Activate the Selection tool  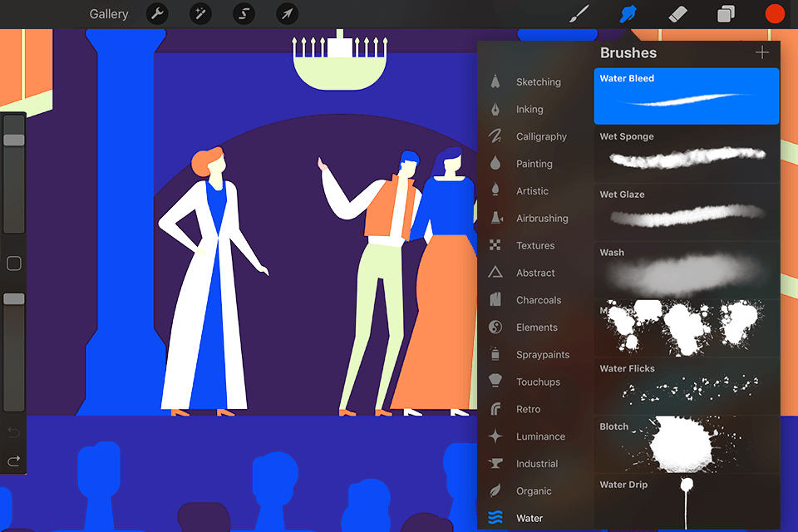244,13
